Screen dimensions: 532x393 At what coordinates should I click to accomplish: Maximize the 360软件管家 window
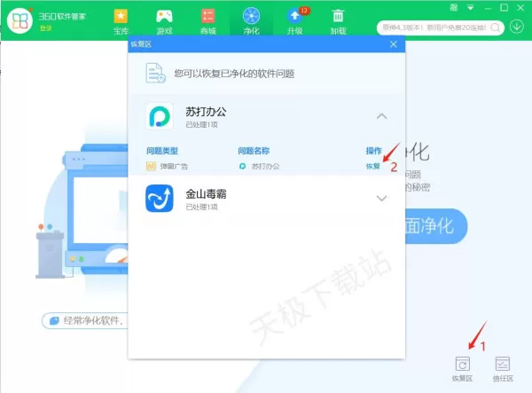coord(505,7)
